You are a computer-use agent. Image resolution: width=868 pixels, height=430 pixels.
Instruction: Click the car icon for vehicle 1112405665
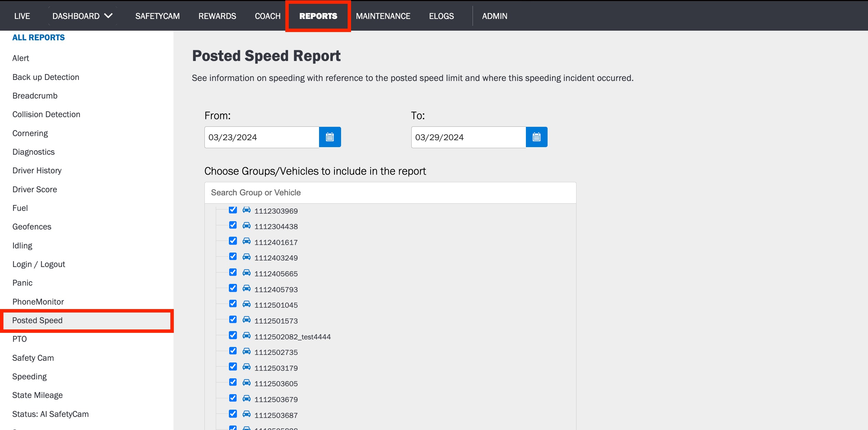click(x=246, y=273)
